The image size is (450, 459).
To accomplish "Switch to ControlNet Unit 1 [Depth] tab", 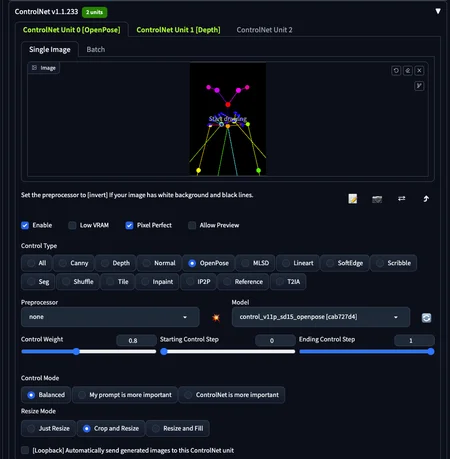I will point(178,30).
